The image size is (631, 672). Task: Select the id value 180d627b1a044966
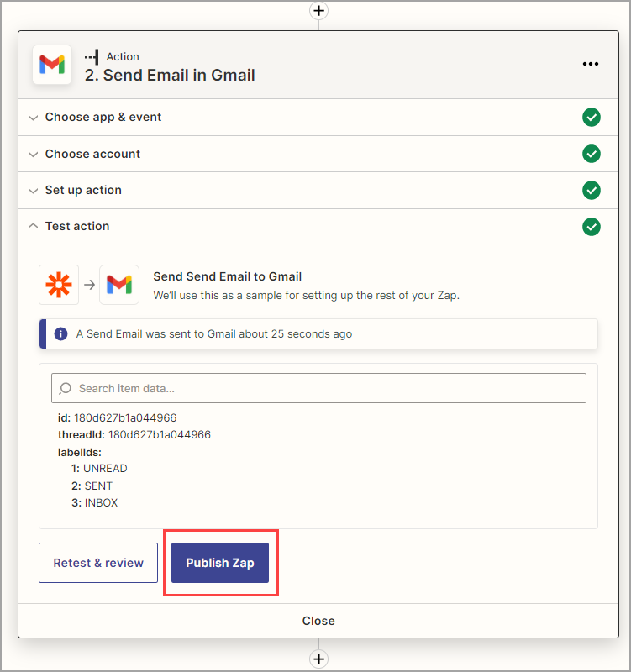pos(125,417)
